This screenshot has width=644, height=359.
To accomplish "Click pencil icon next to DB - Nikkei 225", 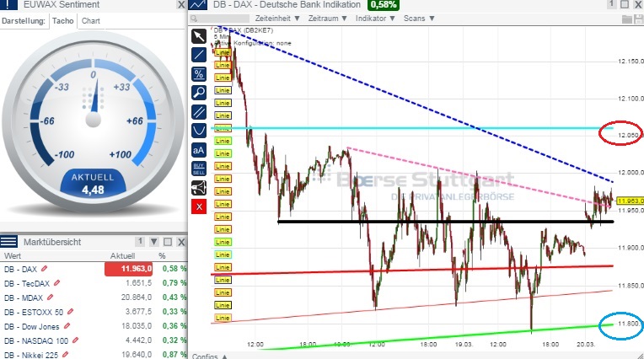I will [x=65, y=355].
